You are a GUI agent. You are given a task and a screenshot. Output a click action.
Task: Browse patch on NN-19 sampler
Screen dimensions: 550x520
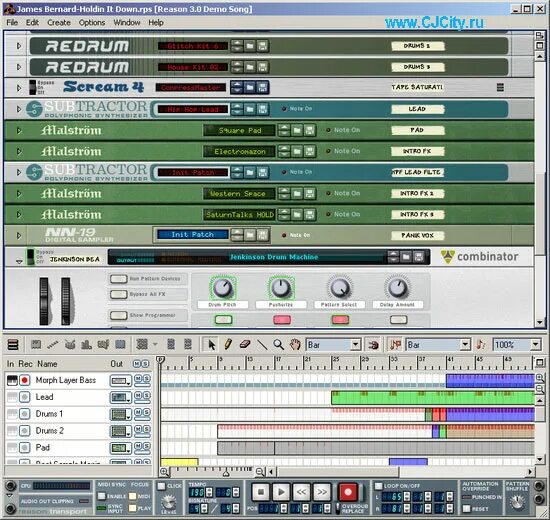tap(250, 235)
